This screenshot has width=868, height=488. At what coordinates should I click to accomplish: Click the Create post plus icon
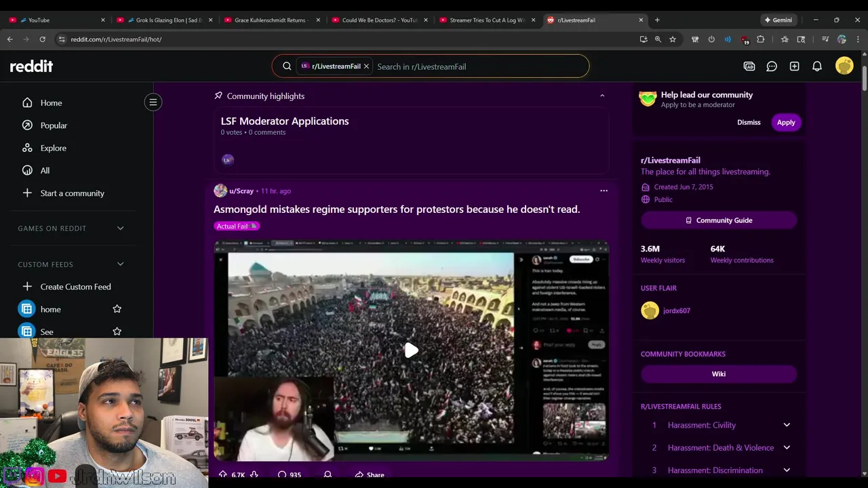(794, 66)
